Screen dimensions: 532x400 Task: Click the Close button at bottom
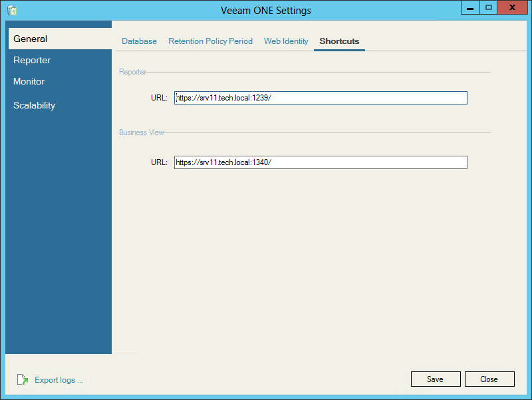pyautogui.click(x=489, y=379)
